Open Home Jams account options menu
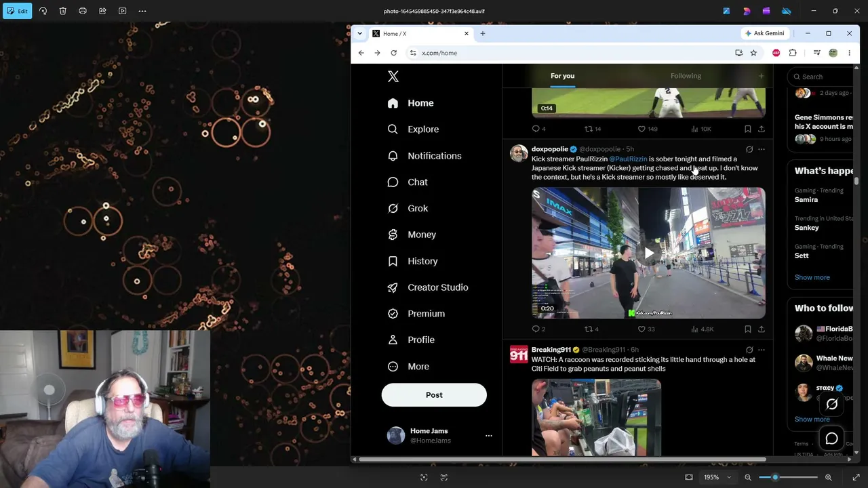Image resolution: width=868 pixels, height=488 pixels. coord(488,436)
